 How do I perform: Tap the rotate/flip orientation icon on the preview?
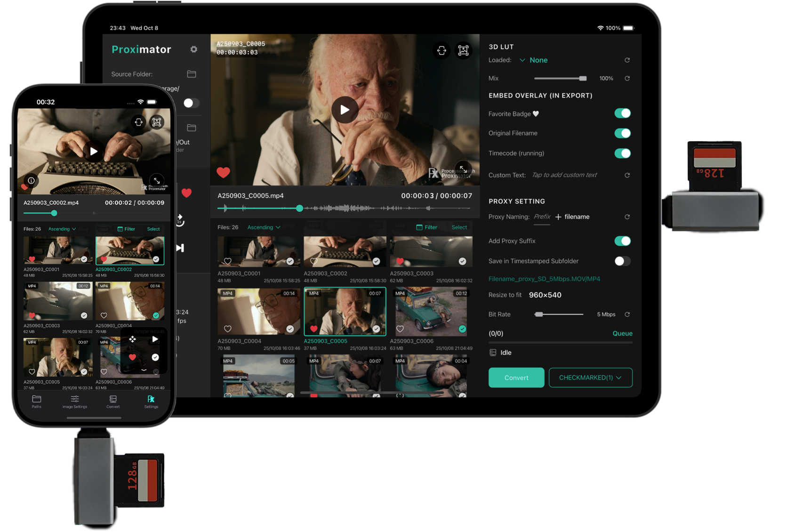click(x=441, y=50)
